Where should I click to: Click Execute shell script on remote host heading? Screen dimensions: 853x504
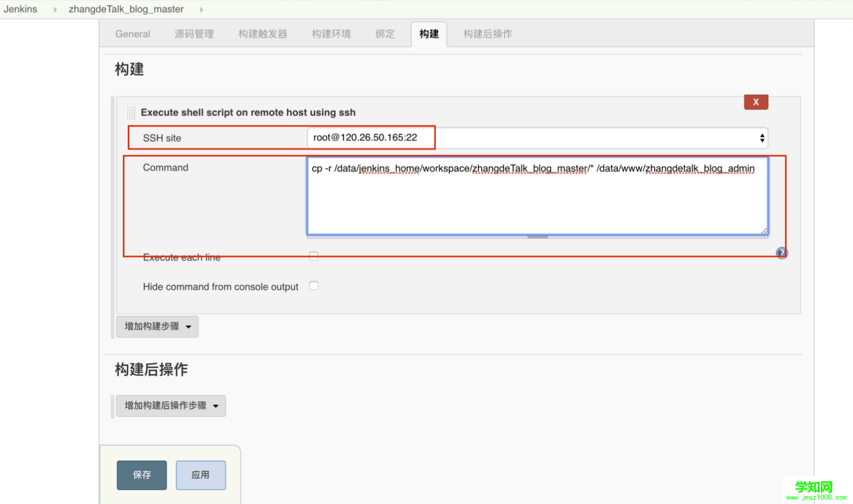tap(248, 113)
